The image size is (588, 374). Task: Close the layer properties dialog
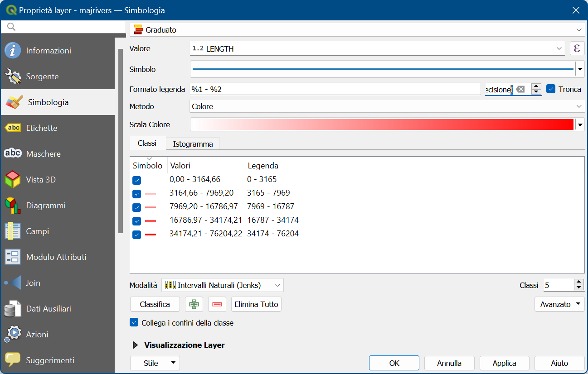coord(576,10)
